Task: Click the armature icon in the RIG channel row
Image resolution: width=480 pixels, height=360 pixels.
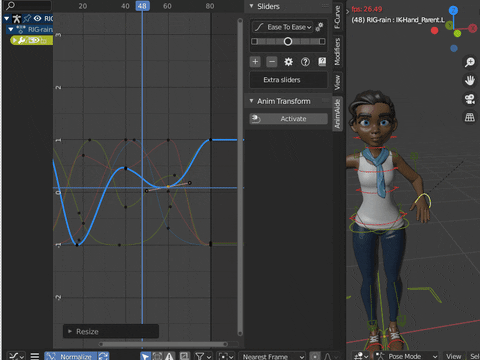Action: point(17,19)
